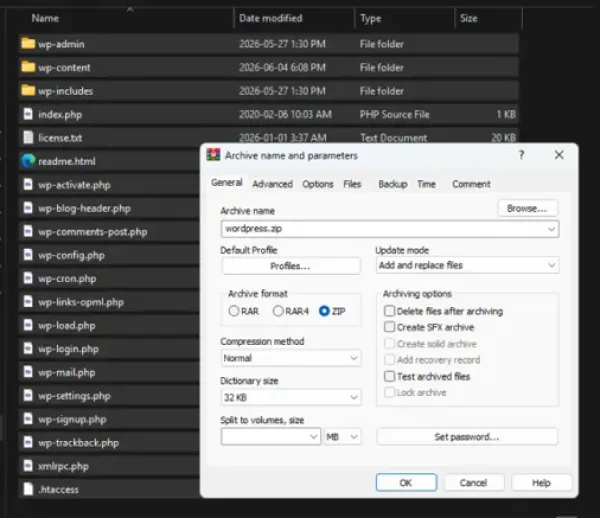
Task: Switch to the Files tab
Action: click(352, 184)
